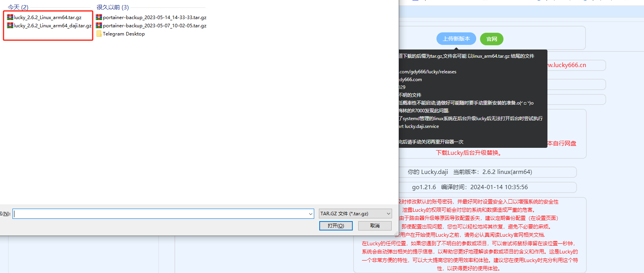Collapse the 很久以前 (3) file group
The image size is (644, 273).
coord(113,7)
